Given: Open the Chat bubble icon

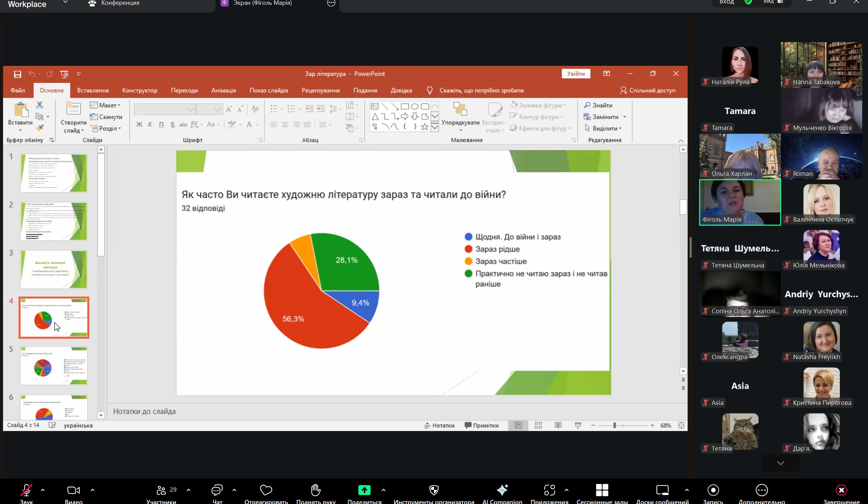Looking at the screenshot, I should [217, 490].
